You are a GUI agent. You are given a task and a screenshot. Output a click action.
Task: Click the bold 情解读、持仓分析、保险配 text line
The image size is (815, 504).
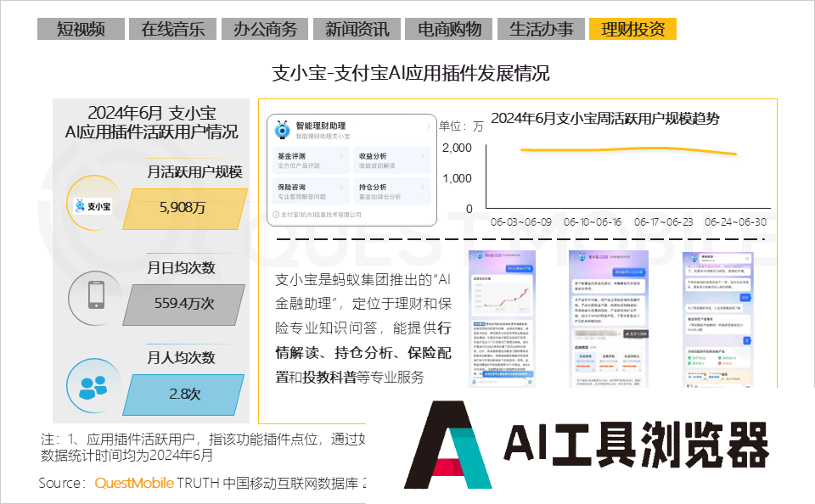click(x=363, y=353)
